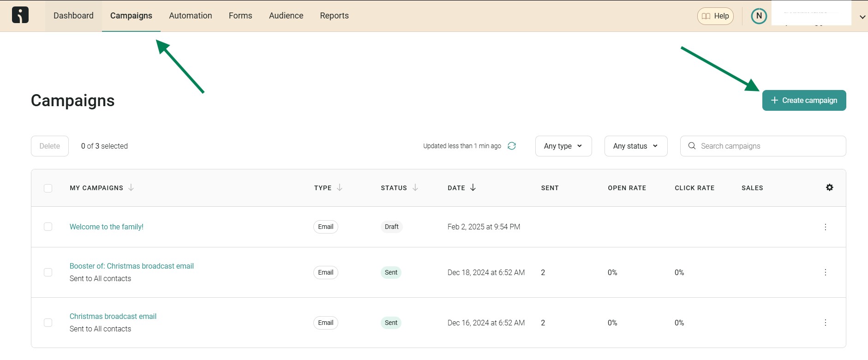Sort by Type column arrow

[340, 187]
